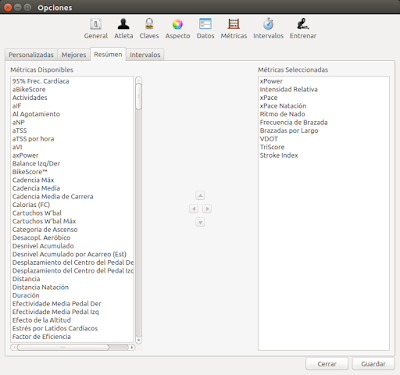Click the scroll-right arrow of horizontal scrollbar
The image size is (400, 375).
tap(132, 347)
